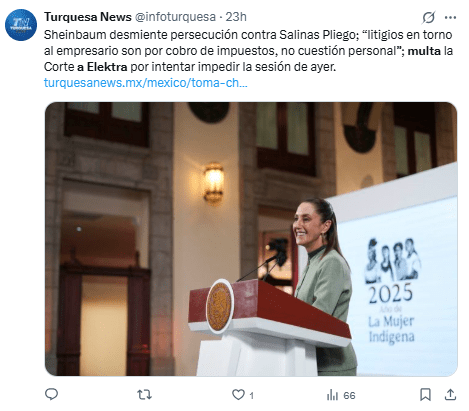Click the 2025 La Mujer Indígena banner in the photo
This screenshot has width=469, height=411.
pyautogui.click(x=392, y=291)
